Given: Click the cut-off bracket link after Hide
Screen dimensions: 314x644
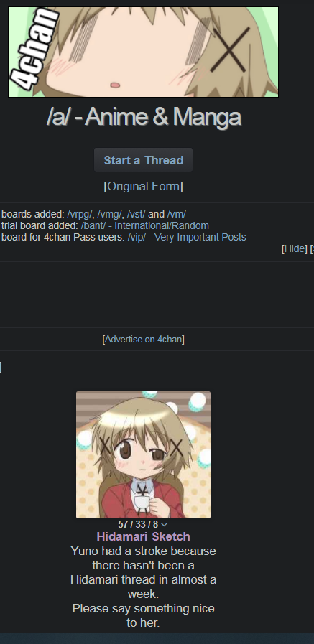Looking at the screenshot, I should (312, 248).
